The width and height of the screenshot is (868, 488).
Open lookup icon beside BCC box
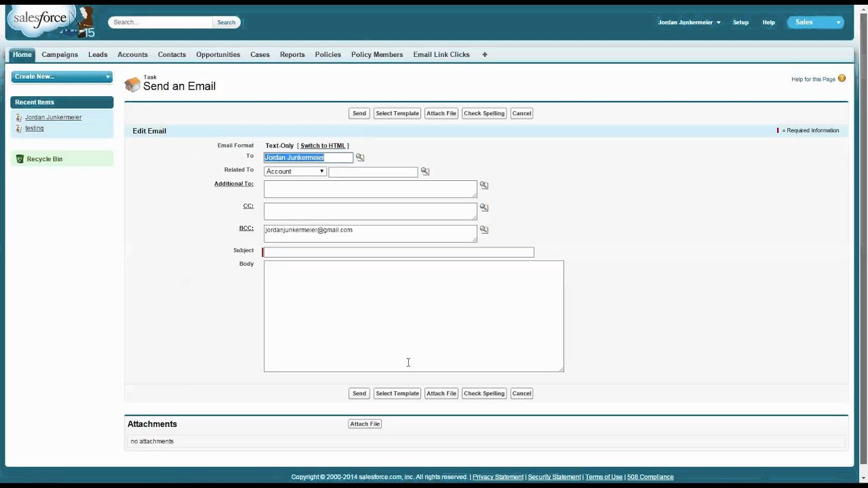click(x=484, y=230)
